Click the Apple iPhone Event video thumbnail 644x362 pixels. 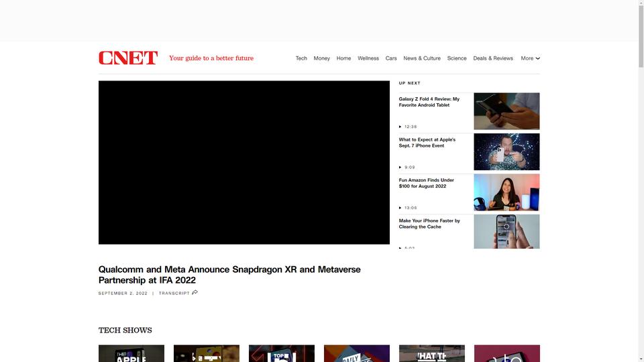coord(507,152)
